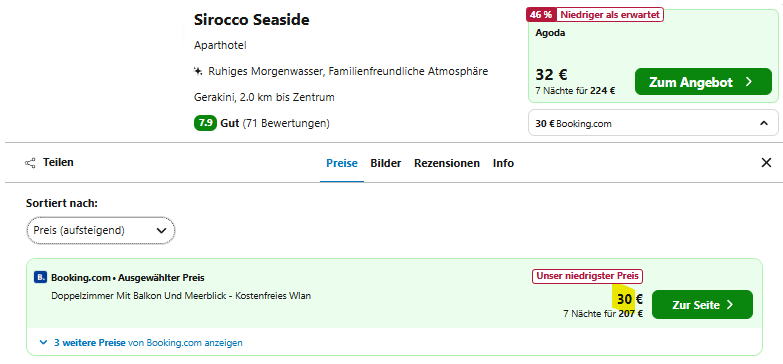Click the 7.9 rating badge
The width and height of the screenshot is (783, 364).
coord(205,123)
